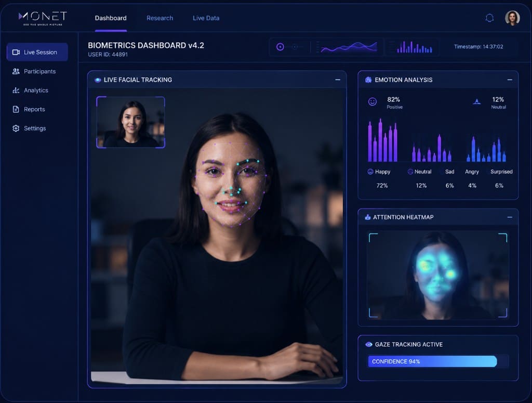Click the Attention Heatmap panel icon
This screenshot has width=532, height=403.
tap(367, 217)
